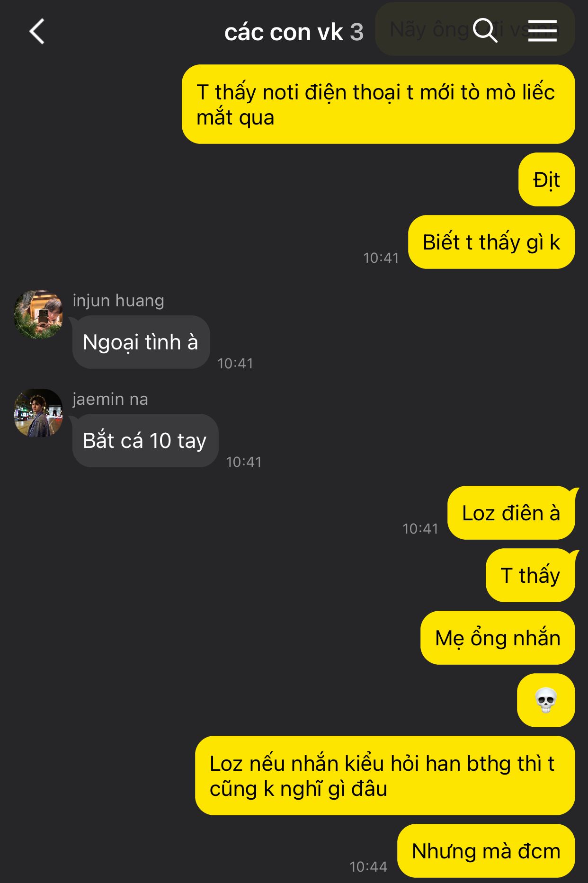The image size is (588, 883).
Task: Open the hamburger menu icon
Action: point(543,31)
